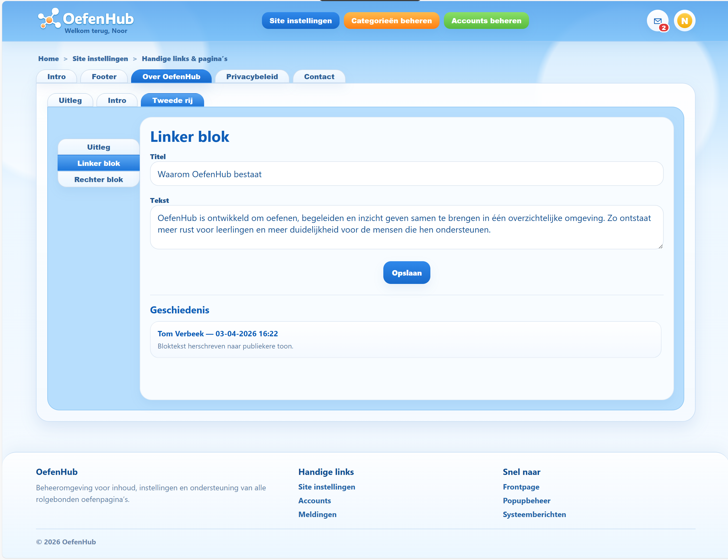
Task: Click the 'Handige links' footer heading
Action: coord(326,472)
